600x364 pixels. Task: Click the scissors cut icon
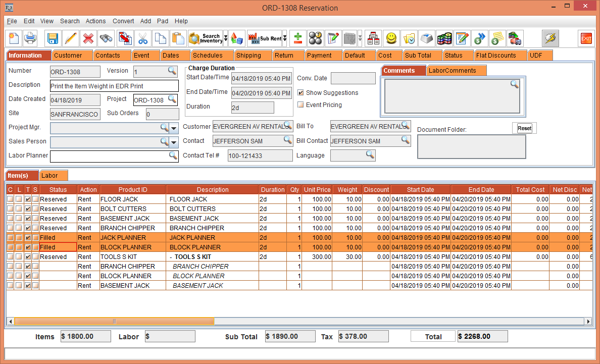pyautogui.click(x=143, y=38)
